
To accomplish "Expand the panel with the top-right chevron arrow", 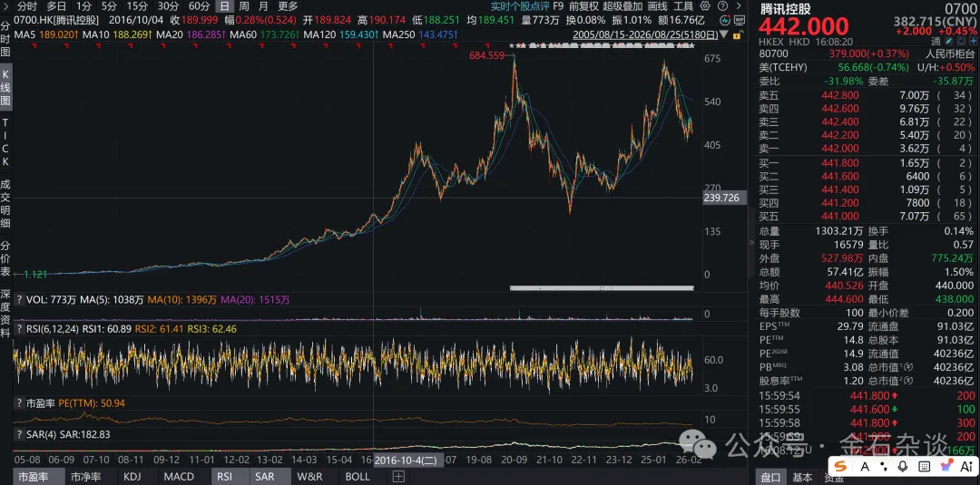I will coord(739,6).
